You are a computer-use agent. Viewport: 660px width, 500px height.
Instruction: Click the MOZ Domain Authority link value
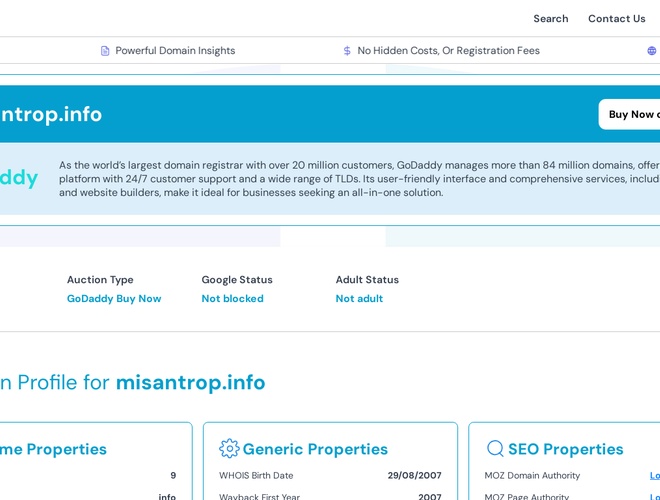pos(654,476)
